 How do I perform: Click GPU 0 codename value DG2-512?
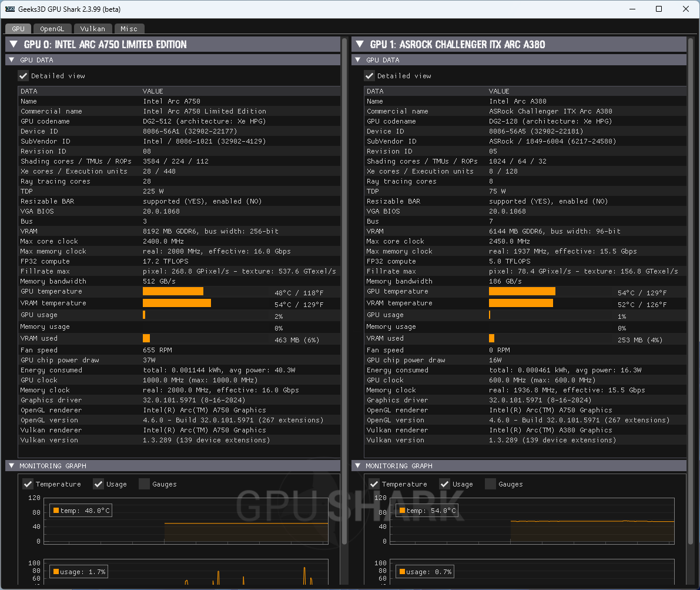205,121
